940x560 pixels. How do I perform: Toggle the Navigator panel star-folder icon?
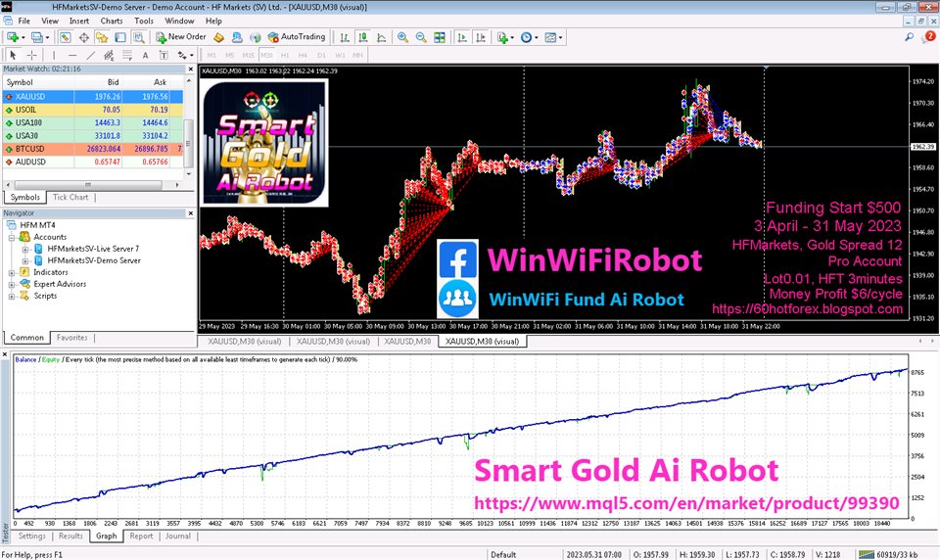click(102, 37)
